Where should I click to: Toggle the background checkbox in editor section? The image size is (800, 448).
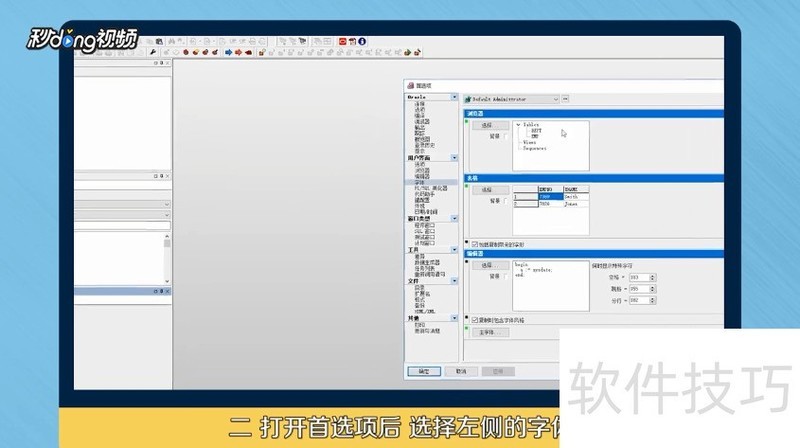[506, 277]
